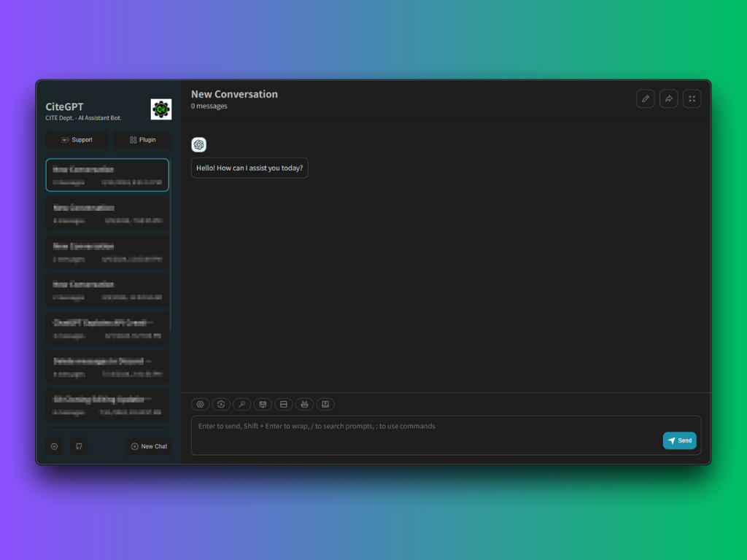Click the ChatGPT assistant avatar

198,144
